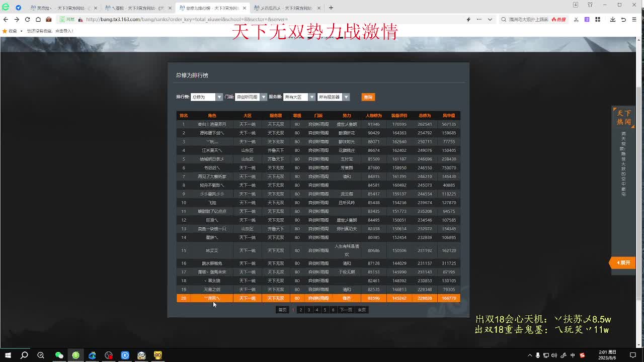Screen dimensions: 644x362
Task: Open the green 360 browser taskbar icon
Action: [x=75, y=355]
